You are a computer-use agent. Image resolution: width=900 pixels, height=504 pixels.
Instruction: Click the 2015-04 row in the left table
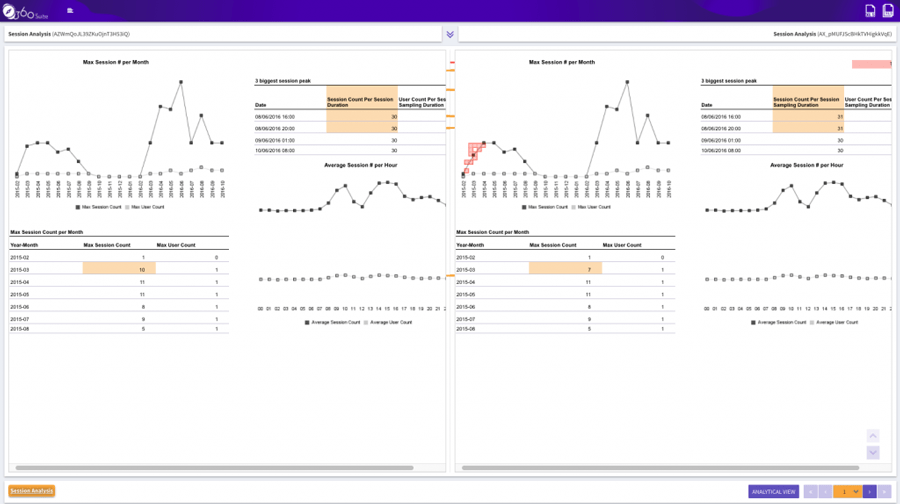click(x=119, y=282)
